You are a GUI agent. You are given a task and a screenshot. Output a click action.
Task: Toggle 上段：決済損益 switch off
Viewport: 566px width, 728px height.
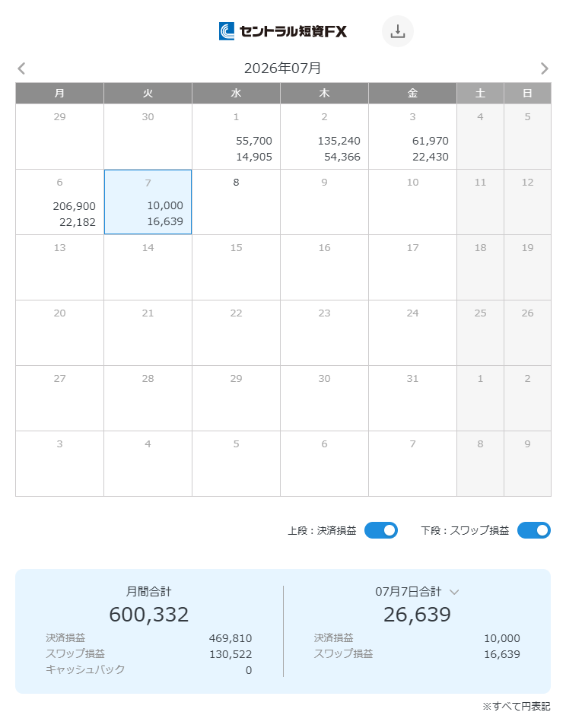click(380, 530)
